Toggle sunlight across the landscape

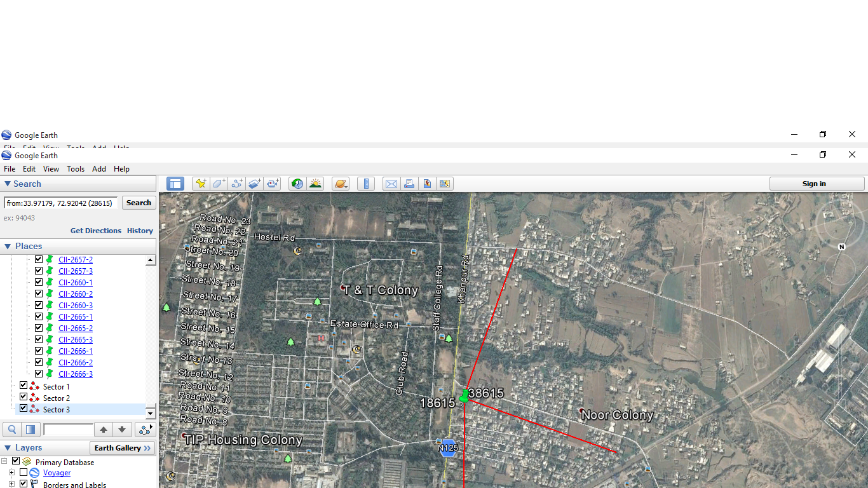315,184
